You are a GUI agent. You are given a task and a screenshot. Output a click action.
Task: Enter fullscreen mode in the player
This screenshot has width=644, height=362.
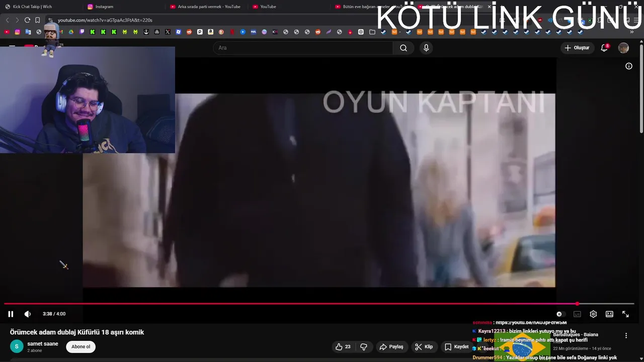[625, 314]
